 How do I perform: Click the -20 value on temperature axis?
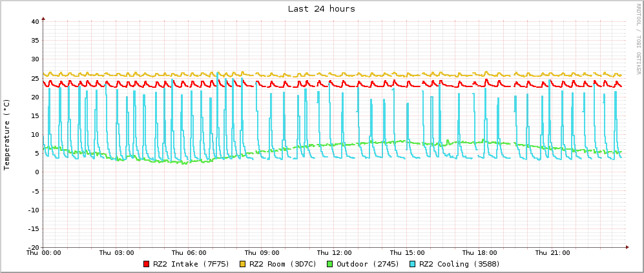[33, 248]
